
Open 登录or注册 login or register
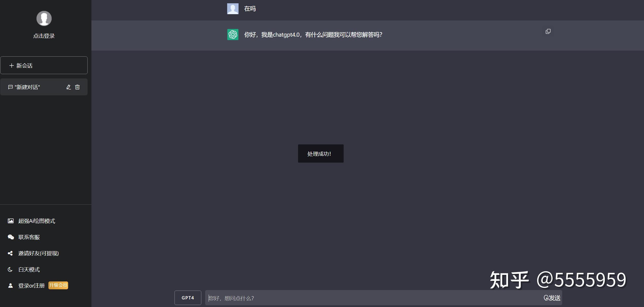(31, 286)
